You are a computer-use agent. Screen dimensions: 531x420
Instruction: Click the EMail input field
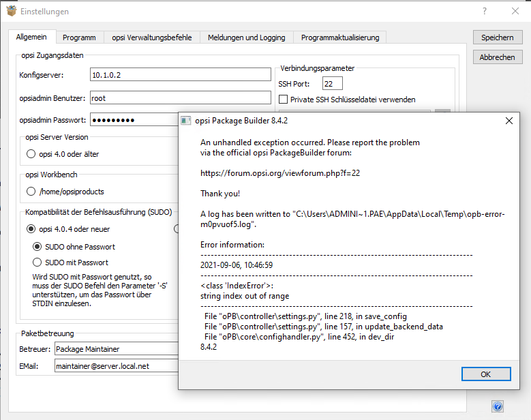117,366
